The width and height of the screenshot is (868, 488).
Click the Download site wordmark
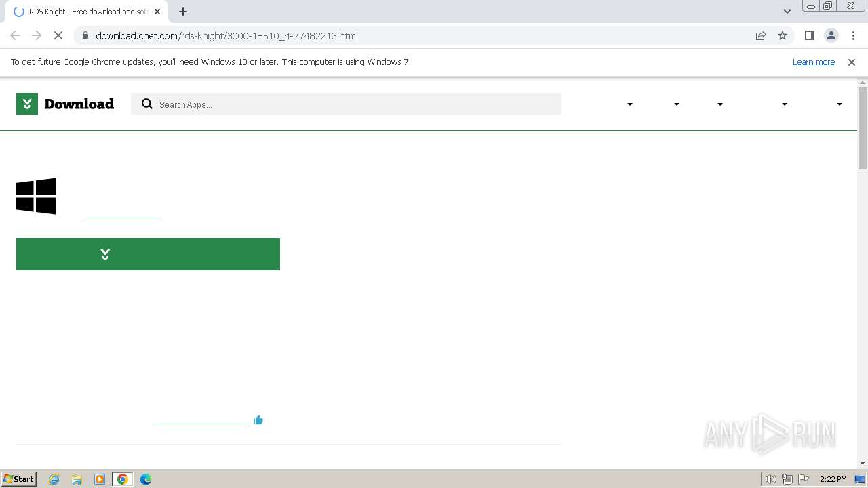click(x=79, y=104)
